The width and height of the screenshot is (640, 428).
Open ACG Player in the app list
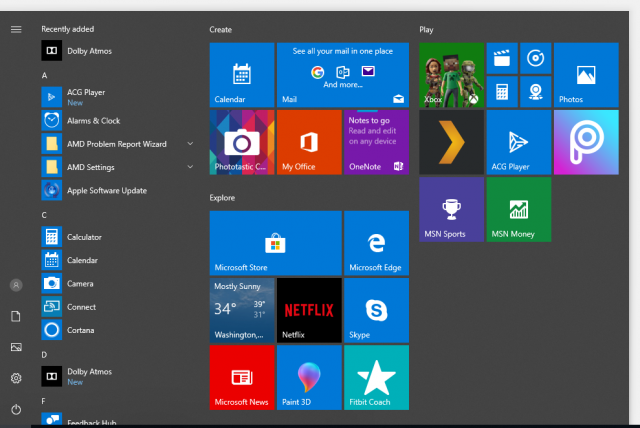(x=117, y=97)
